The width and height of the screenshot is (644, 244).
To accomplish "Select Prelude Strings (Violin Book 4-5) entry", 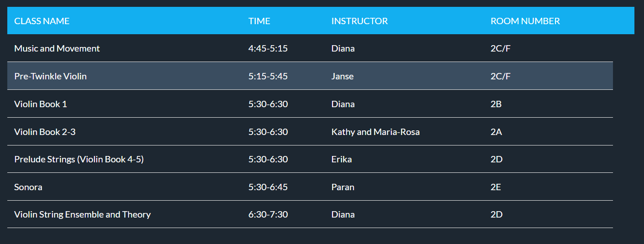I will [79, 159].
